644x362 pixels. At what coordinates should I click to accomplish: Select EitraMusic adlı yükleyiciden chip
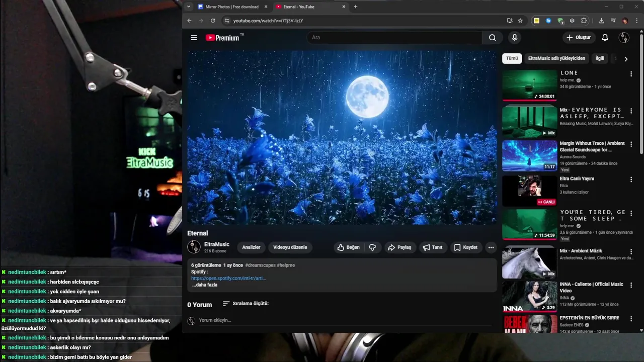(x=556, y=58)
